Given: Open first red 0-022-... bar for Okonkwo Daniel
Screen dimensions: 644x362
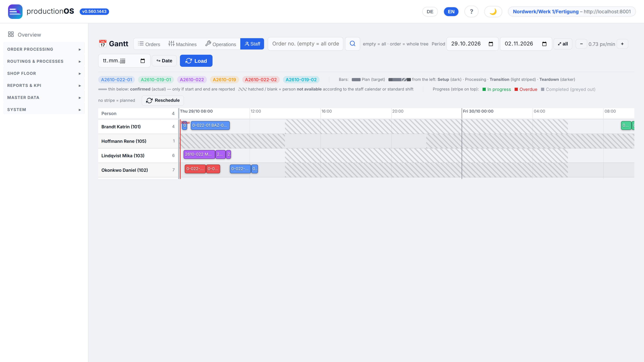Looking at the screenshot, I should [x=195, y=169].
